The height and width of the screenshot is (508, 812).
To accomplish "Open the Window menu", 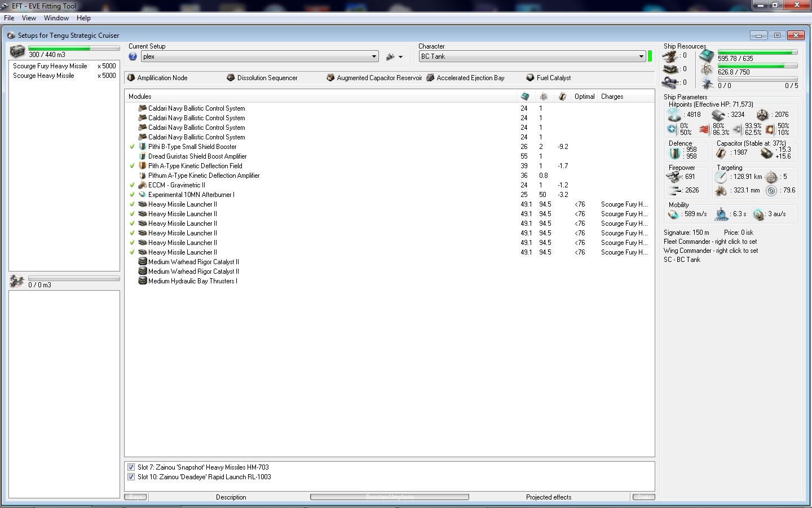I will coord(56,18).
